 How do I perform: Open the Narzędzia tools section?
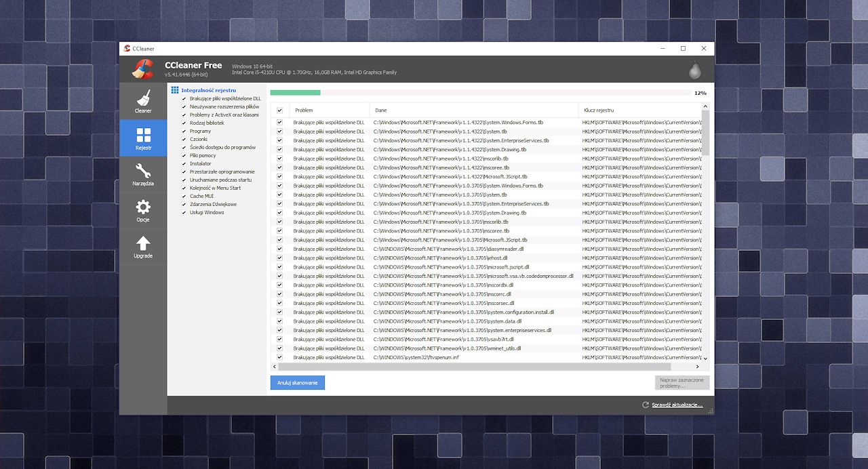click(x=143, y=174)
